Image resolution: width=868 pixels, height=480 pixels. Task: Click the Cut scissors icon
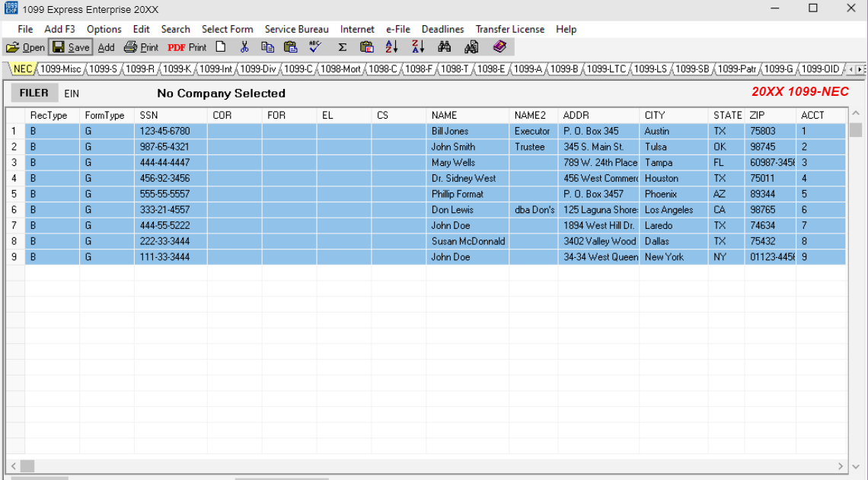click(x=244, y=47)
